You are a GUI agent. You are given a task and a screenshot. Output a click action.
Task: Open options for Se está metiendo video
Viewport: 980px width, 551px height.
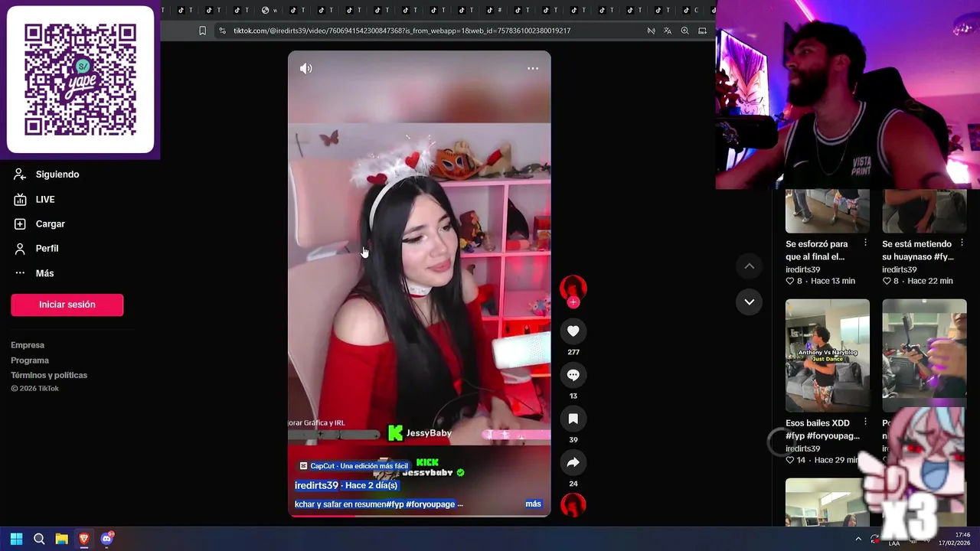coord(962,243)
